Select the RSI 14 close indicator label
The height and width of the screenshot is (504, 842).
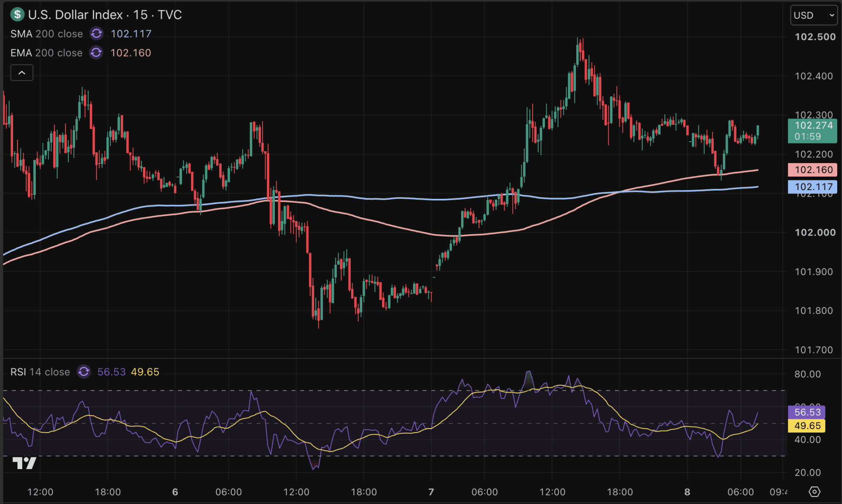tap(40, 372)
